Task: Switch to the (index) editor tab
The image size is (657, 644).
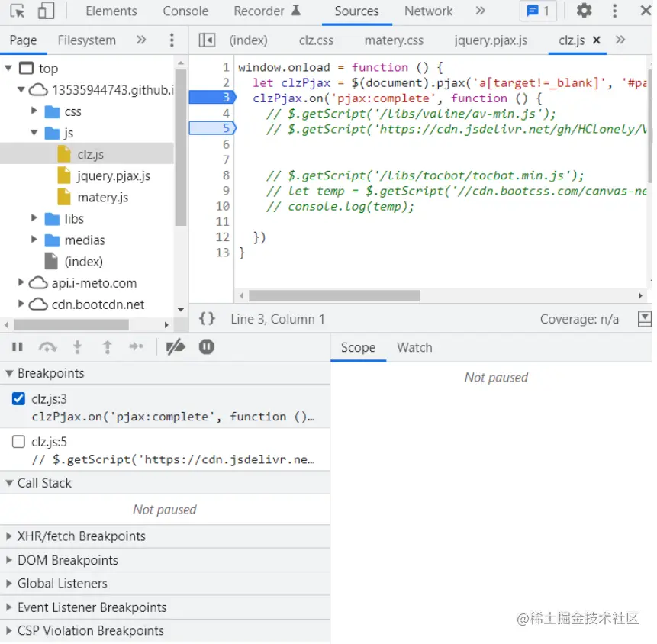Action: 248,40
